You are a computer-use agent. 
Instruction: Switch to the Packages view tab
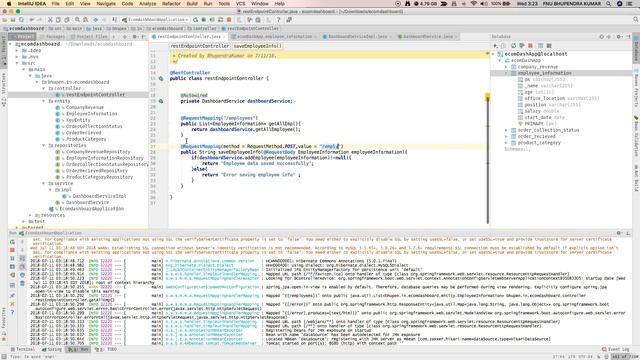pyautogui.click(x=53, y=37)
